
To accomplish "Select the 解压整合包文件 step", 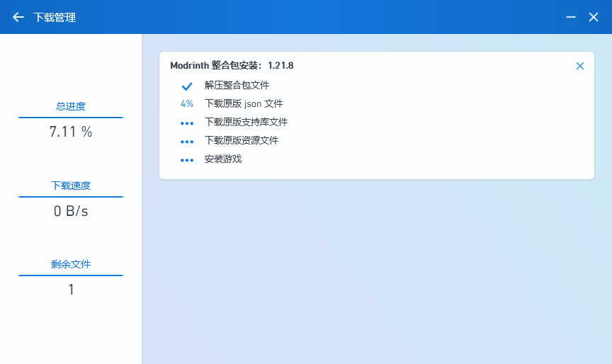I will [x=237, y=85].
